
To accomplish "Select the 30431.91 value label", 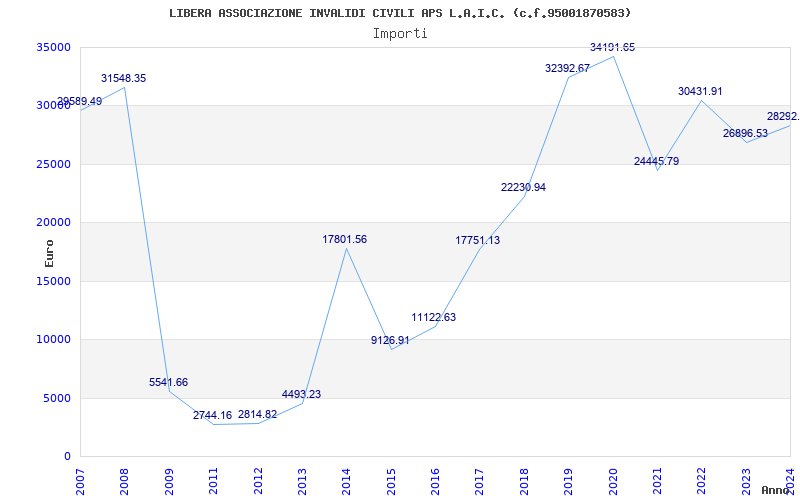I will pyautogui.click(x=700, y=91).
